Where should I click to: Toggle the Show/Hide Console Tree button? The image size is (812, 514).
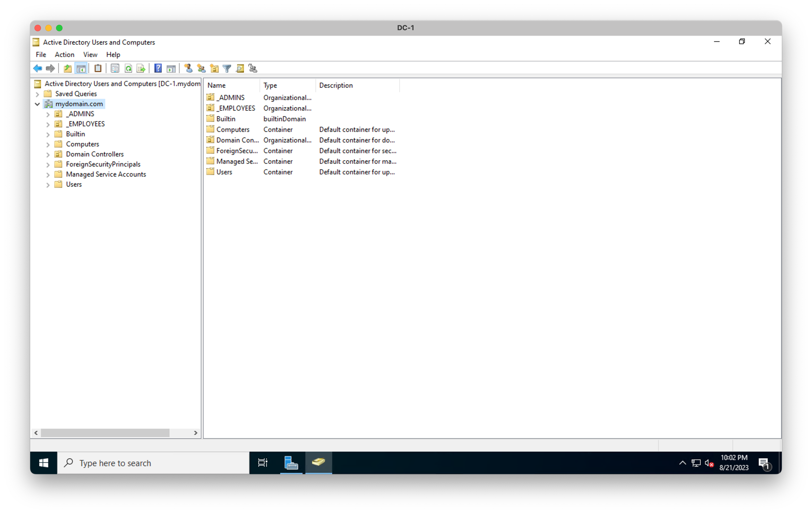tap(81, 68)
